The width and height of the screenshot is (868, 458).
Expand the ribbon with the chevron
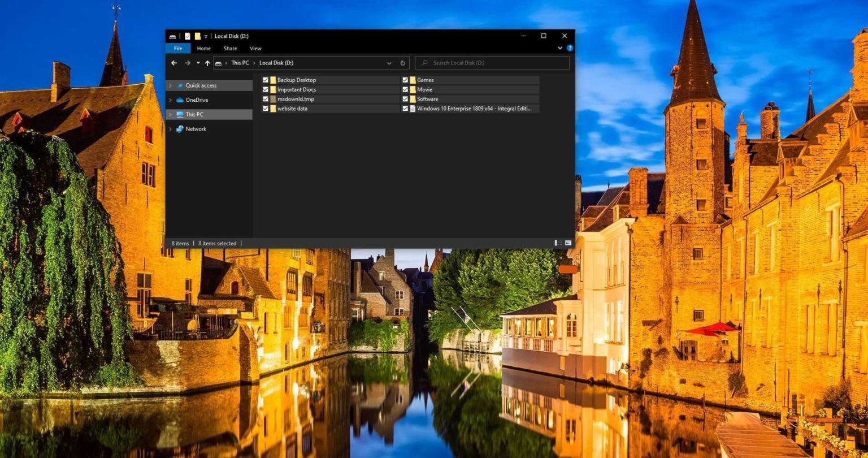[x=560, y=48]
